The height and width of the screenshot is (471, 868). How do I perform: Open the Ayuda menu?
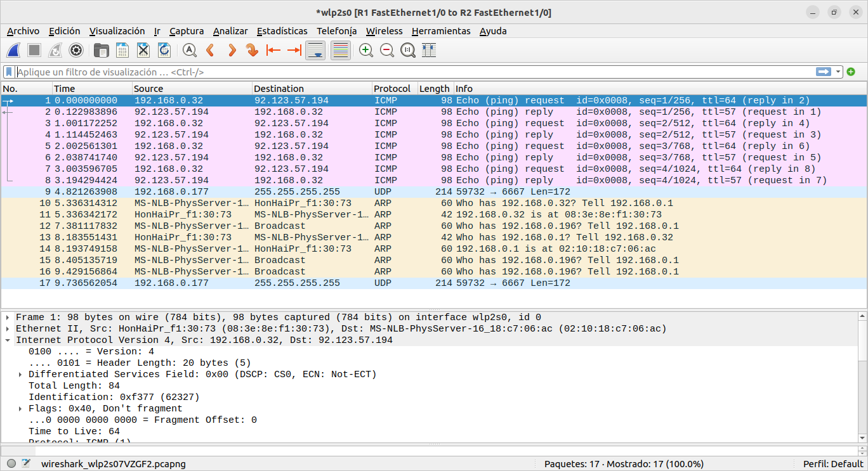493,31
